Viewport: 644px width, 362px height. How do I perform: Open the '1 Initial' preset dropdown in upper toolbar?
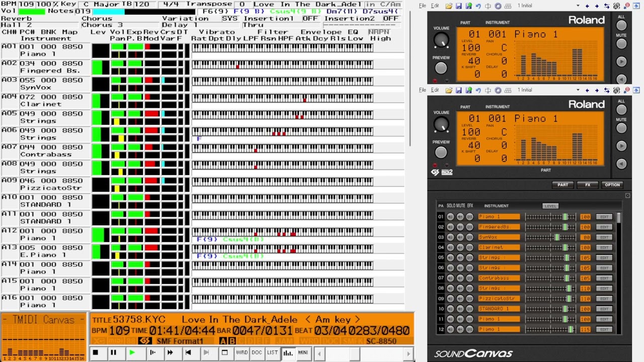tap(578, 6)
